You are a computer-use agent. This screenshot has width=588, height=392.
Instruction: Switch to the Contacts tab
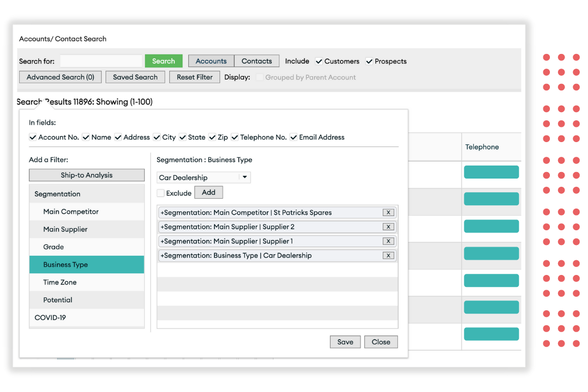256,61
